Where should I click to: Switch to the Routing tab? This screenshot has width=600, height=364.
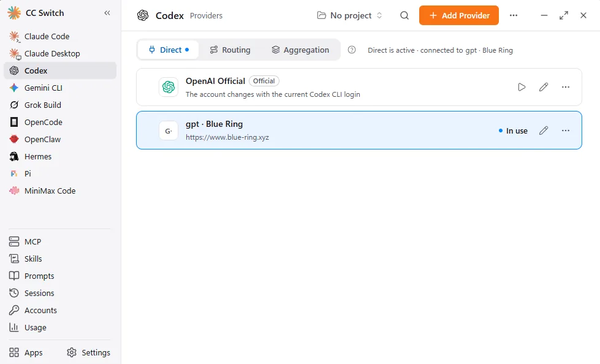point(230,50)
